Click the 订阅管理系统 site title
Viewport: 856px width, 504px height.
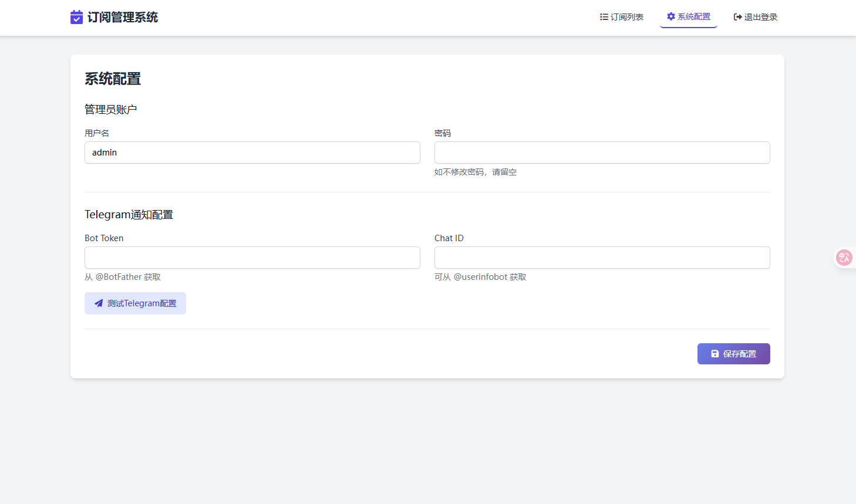click(123, 17)
